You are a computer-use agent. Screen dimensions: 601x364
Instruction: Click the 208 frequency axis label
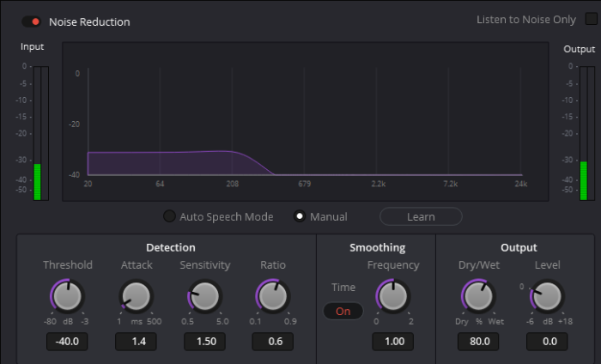pyautogui.click(x=233, y=184)
